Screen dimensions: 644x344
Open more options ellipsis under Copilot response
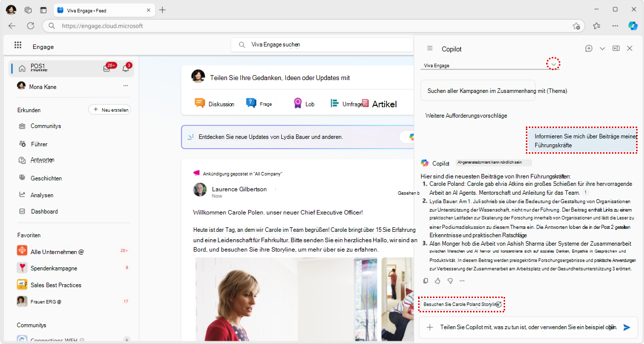[x=462, y=281]
